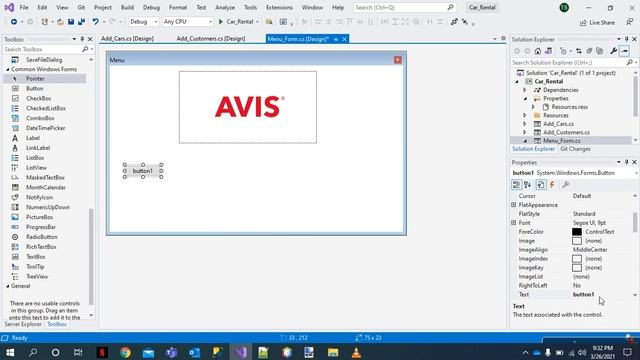Switch to the Git Changes tab
The width and height of the screenshot is (640, 360).
[x=575, y=149]
